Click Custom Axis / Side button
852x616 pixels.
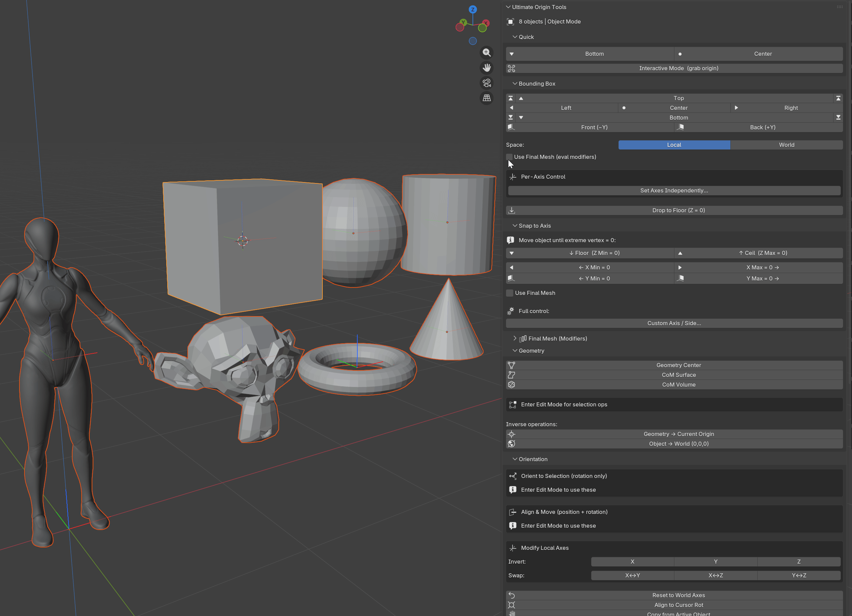pyautogui.click(x=674, y=323)
